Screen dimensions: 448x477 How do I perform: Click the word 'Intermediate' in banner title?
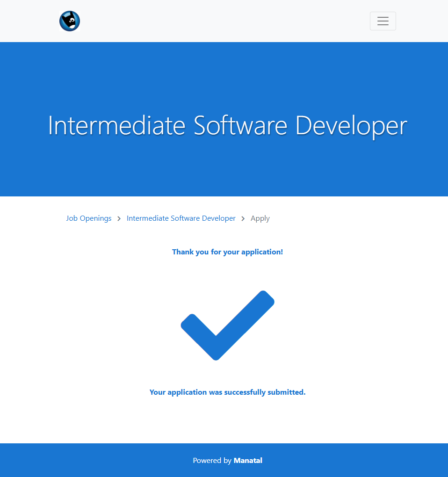tap(117, 126)
